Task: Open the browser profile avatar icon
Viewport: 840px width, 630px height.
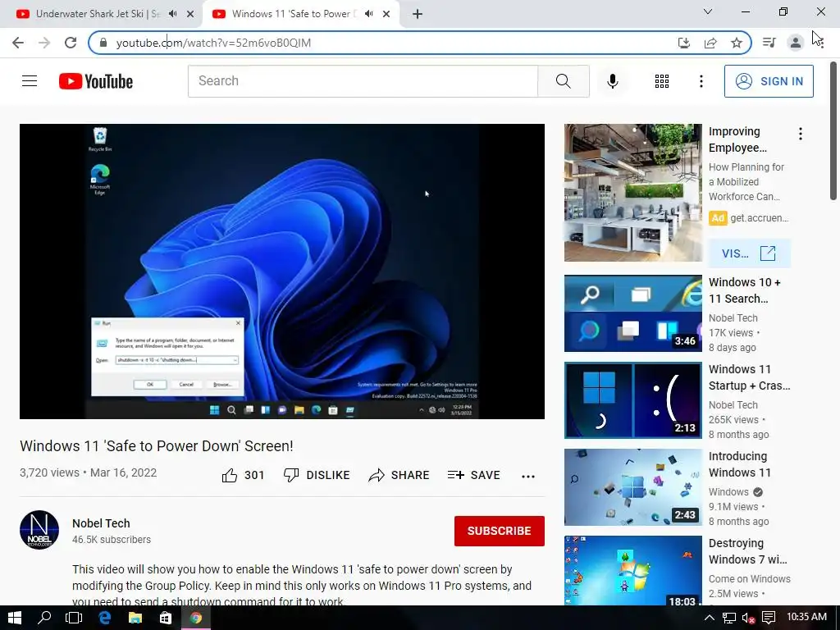Action: pyautogui.click(x=796, y=43)
